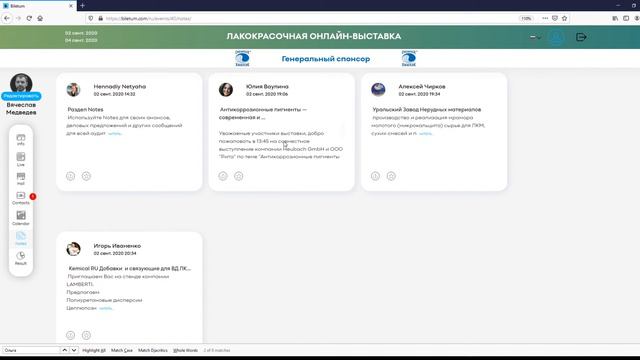640x360 pixels.
Task: Toggle Match Case in find bar
Action: tap(122, 350)
